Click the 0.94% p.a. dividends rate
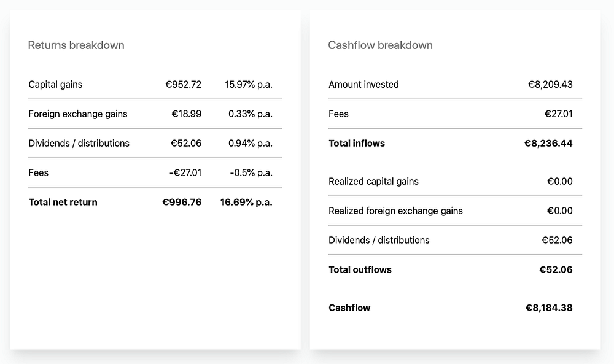This screenshot has width=614, height=364. coord(250,144)
